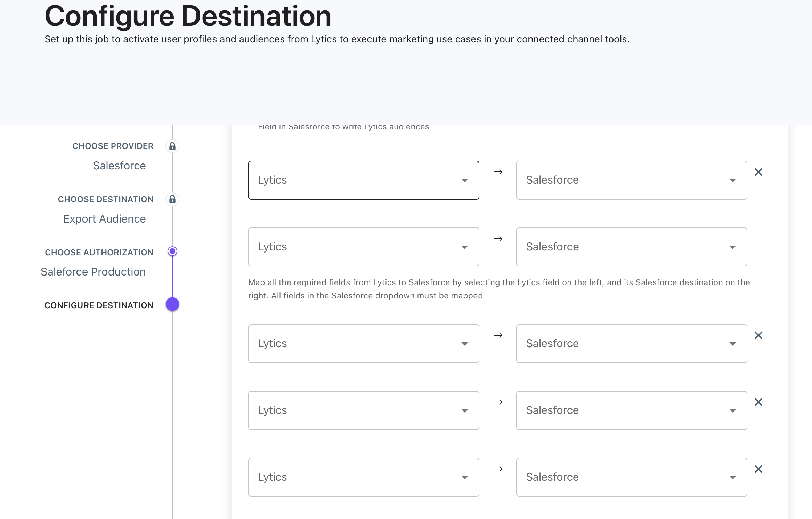Remove the third field mapping row with its X
812x519 pixels.
pyautogui.click(x=758, y=335)
